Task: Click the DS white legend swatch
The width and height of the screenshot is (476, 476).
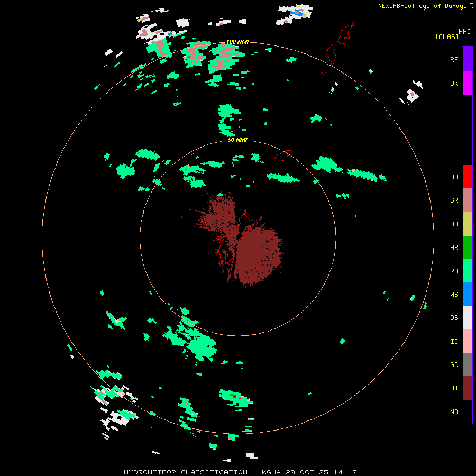Action: coord(467,317)
